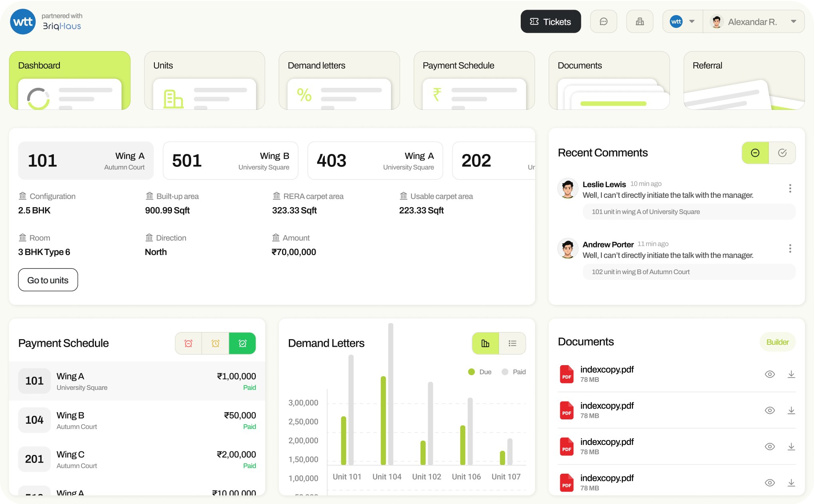Click the Tickets button

(x=550, y=22)
